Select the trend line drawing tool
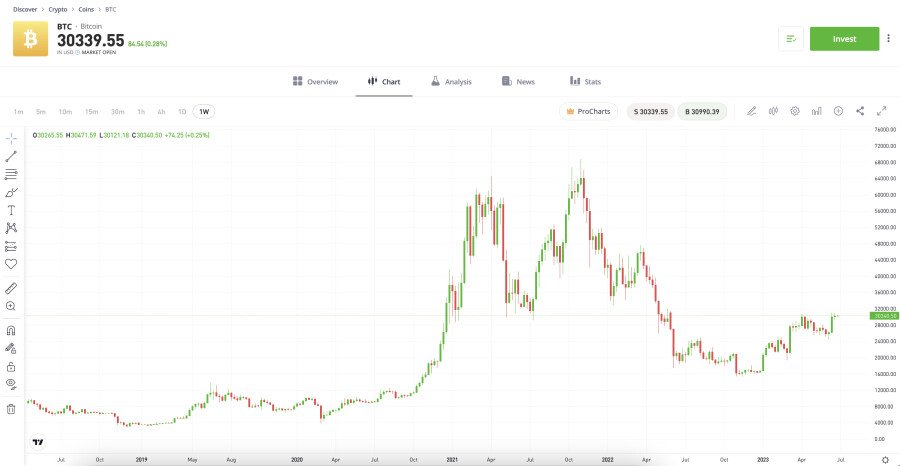Screen dimensions: 900x466 (11, 156)
